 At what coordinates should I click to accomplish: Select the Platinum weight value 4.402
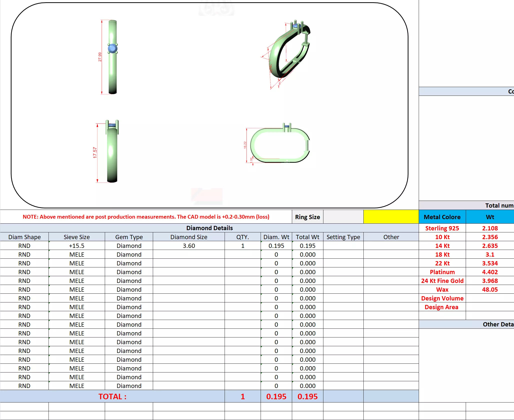490,272
